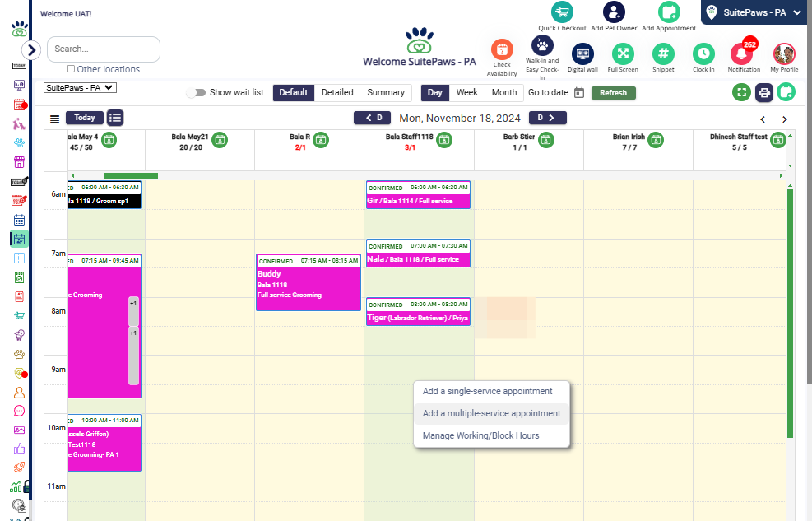
Task: Click the Add Pet Owner icon
Action: click(614, 12)
